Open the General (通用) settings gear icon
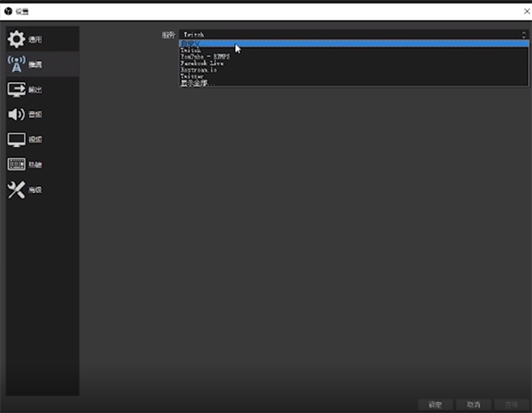 [16, 39]
